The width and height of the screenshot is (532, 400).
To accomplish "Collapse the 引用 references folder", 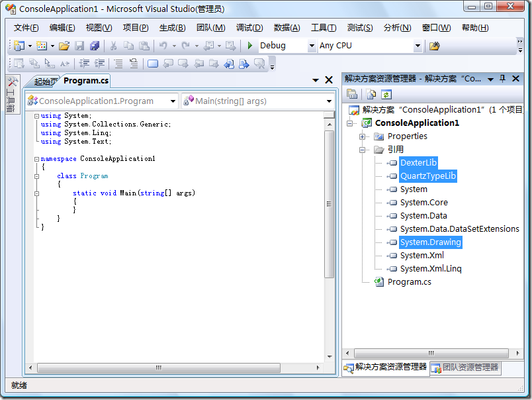I will pyautogui.click(x=363, y=150).
